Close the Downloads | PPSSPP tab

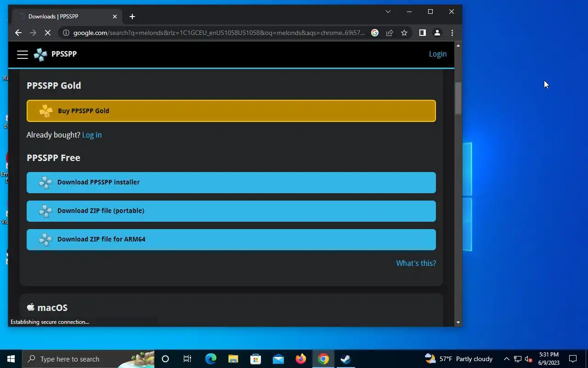(115, 17)
